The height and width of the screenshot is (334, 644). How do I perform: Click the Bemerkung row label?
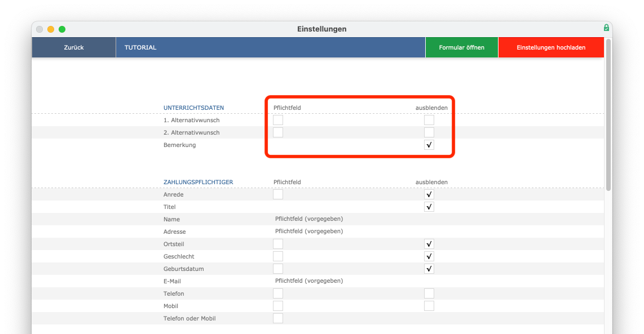pyautogui.click(x=179, y=145)
